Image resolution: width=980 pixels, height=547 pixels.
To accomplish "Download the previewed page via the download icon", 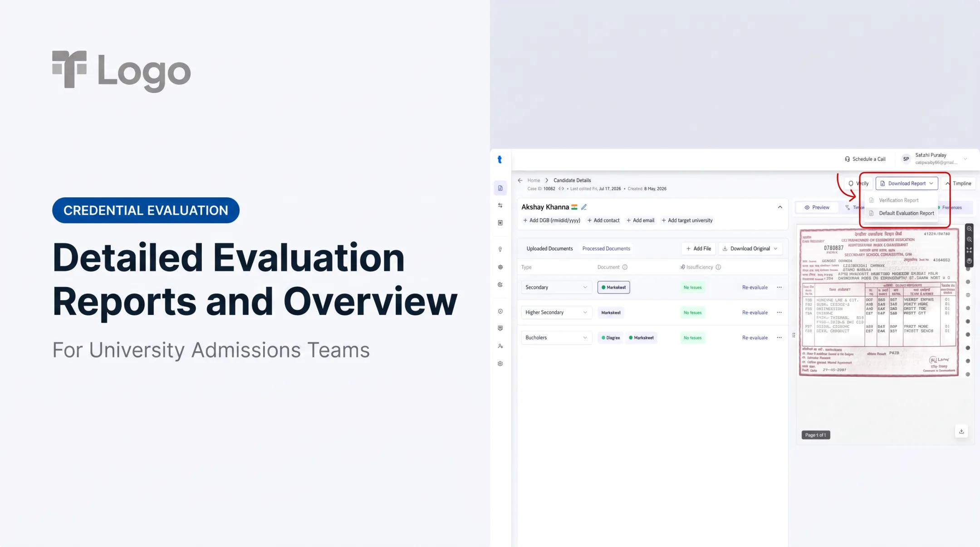I will 961,431.
